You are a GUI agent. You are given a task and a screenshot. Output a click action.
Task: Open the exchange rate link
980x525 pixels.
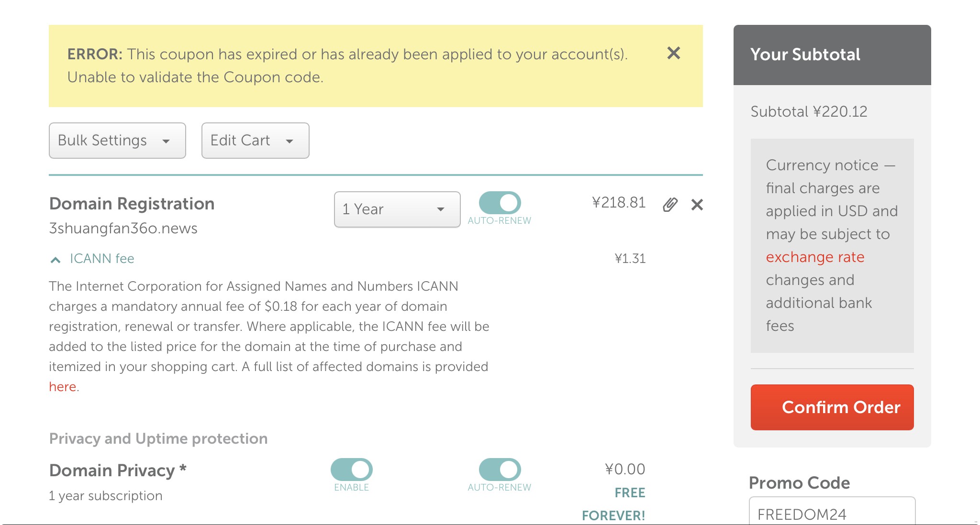point(815,257)
